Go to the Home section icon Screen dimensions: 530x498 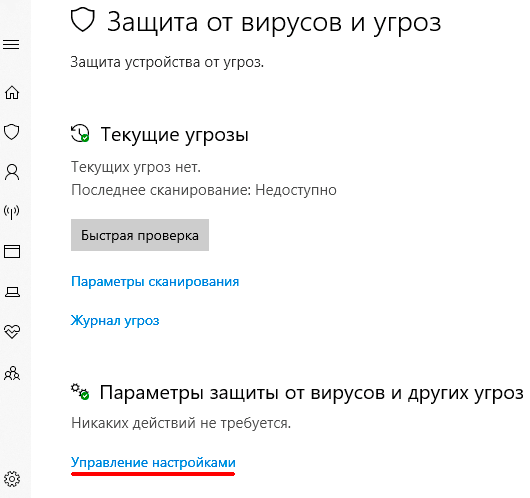click(12, 92)
